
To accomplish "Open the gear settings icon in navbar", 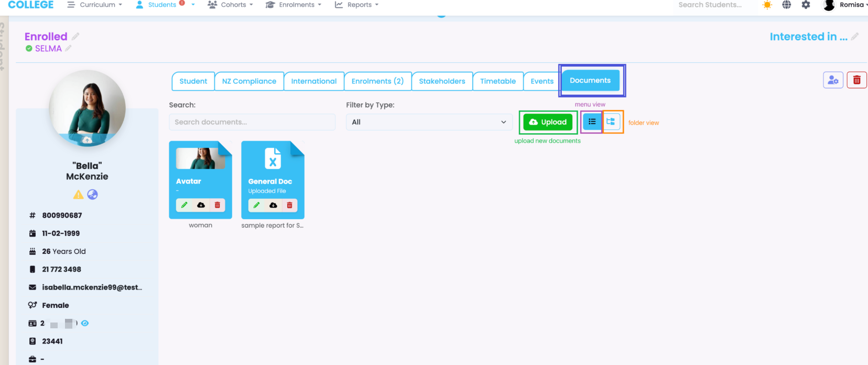I will click(806, 5).
